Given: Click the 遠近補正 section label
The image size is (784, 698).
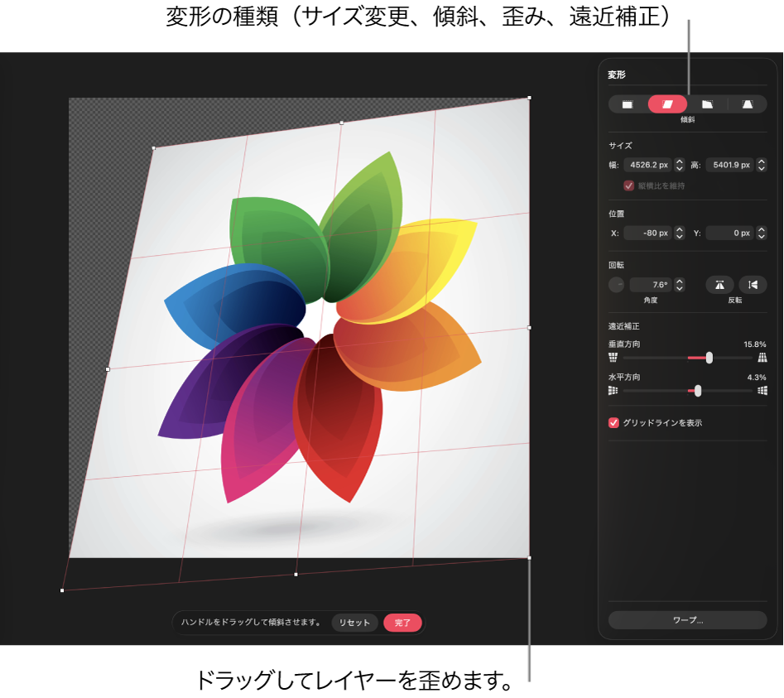Looking at the screenshot, I should click(x=623, y=326).
